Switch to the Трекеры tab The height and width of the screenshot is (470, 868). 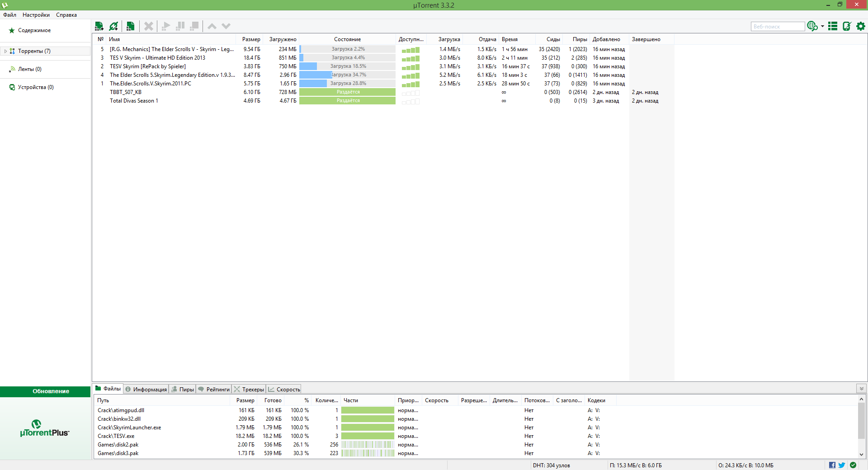[x=249, y=389]
